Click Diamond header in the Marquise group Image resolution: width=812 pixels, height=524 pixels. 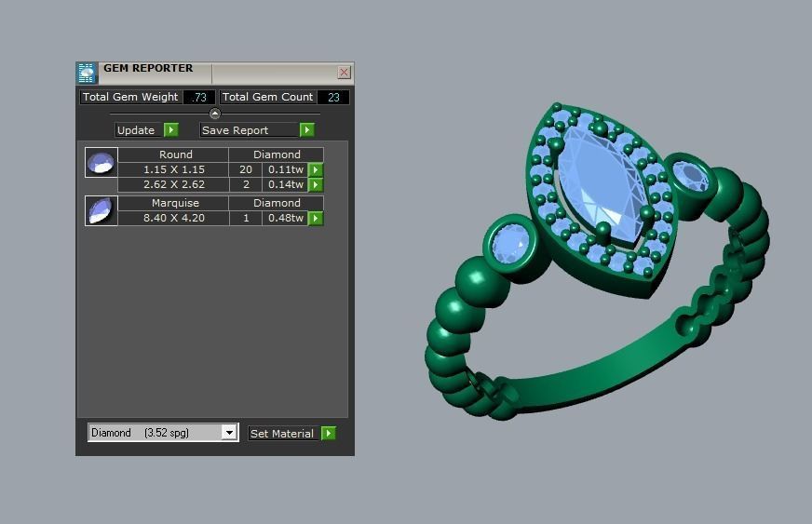(x=277, y=203)
